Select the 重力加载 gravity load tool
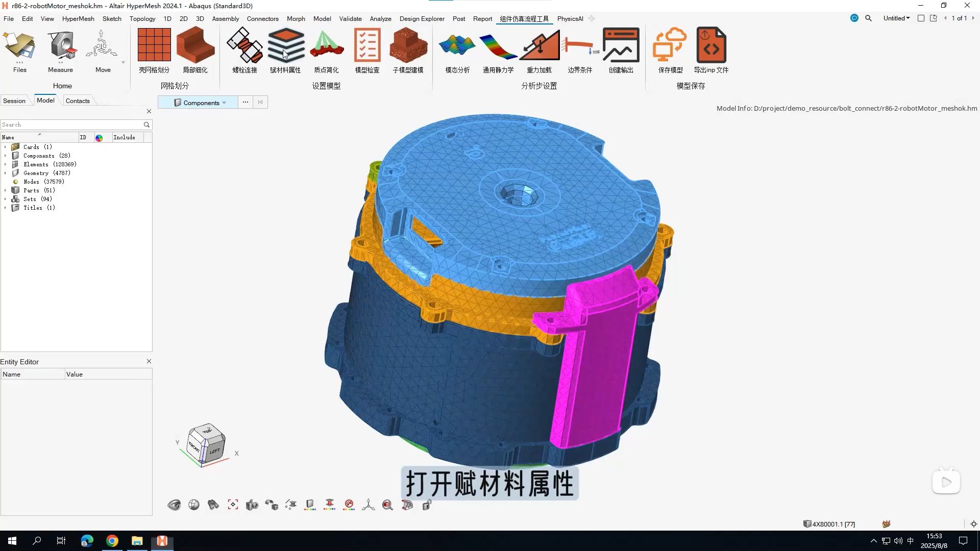The height and width of the screenshot is (551, 980). [539, 49]
